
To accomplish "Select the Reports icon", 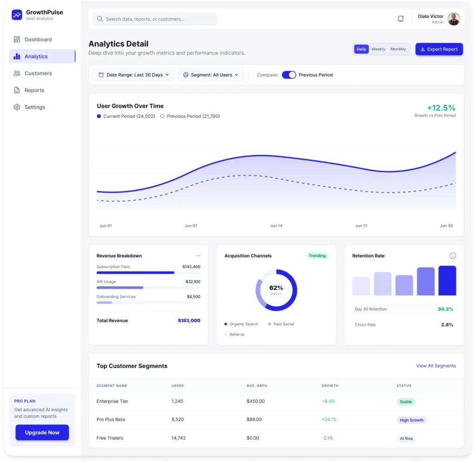I will point(16,90).
